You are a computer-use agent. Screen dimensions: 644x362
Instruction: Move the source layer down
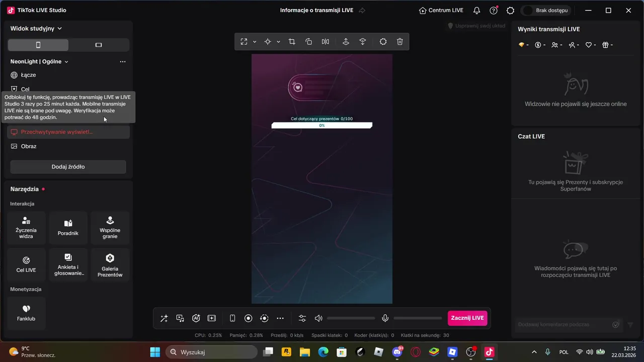pos(363,42)
